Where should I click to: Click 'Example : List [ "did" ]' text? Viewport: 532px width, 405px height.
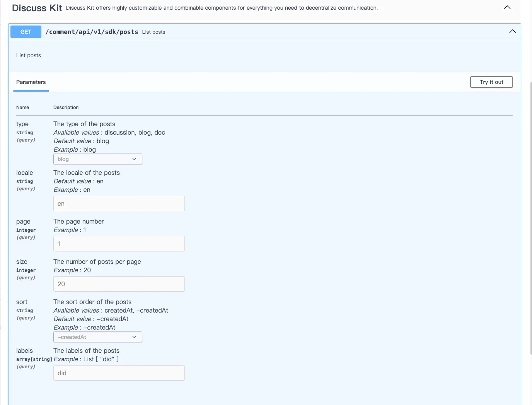point(86,359)
